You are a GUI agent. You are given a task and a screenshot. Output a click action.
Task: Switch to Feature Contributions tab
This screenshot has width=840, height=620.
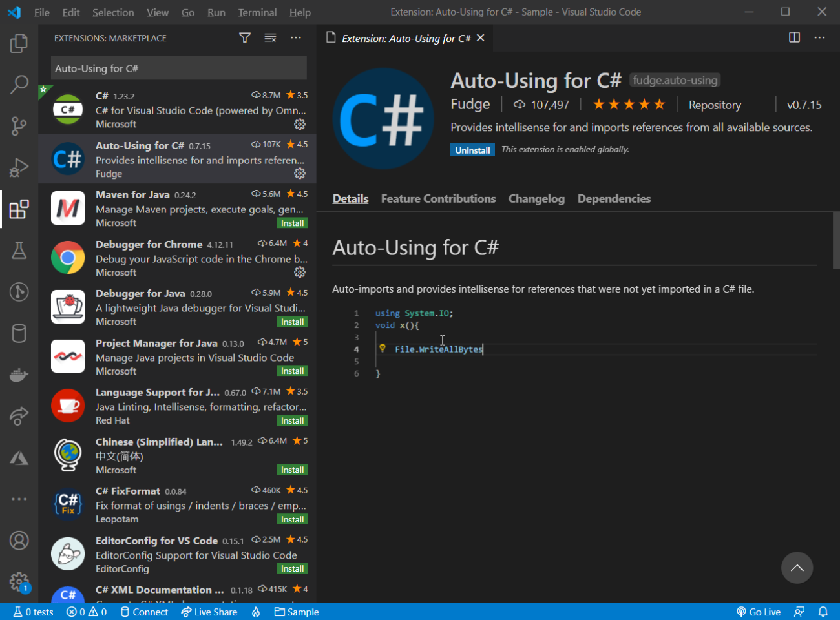438,198
